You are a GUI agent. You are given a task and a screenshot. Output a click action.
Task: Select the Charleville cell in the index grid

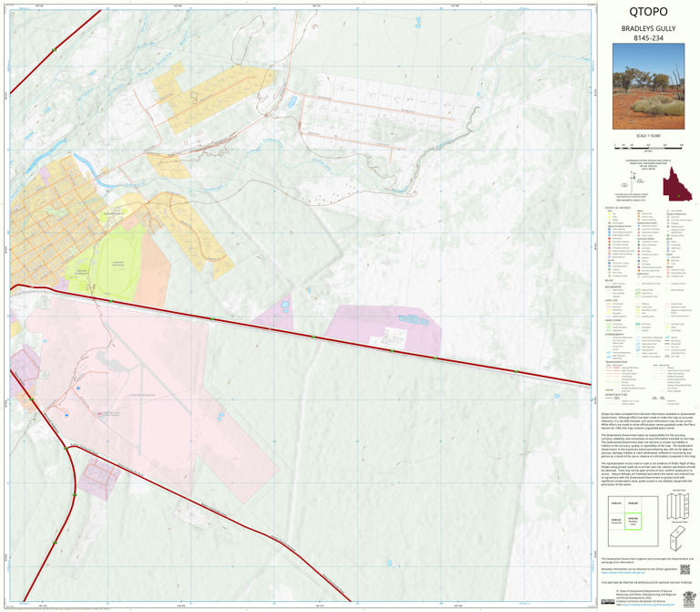616,522
